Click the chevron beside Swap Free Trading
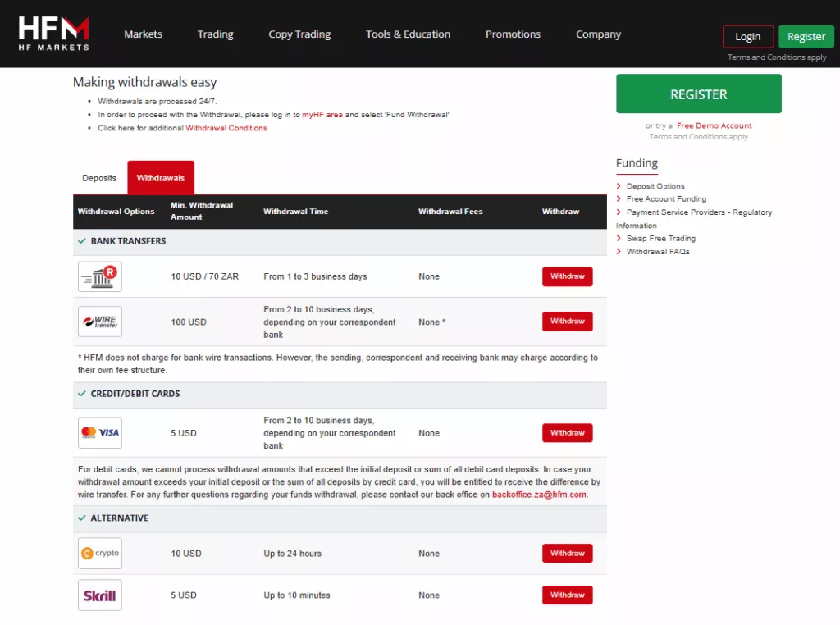The image size is (840, 625). point(619,239)
